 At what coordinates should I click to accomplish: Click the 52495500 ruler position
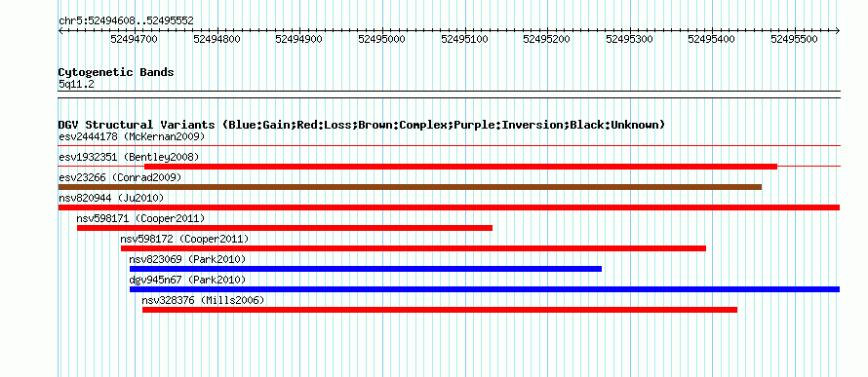795,39
